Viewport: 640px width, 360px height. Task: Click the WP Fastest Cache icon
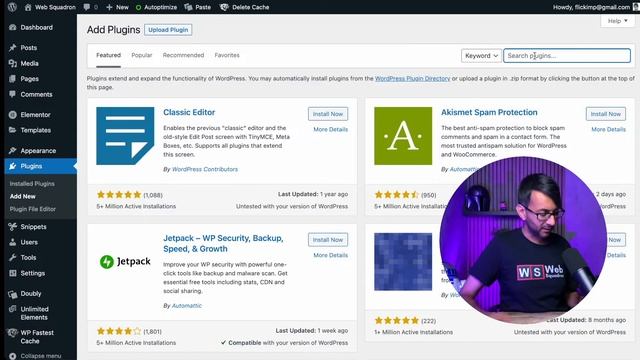(x=13, y=333)
